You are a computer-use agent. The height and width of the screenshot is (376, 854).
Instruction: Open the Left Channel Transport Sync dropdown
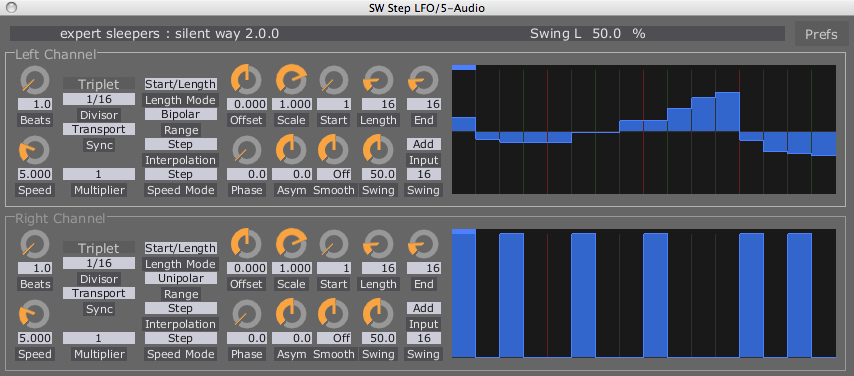coord(99,129)
